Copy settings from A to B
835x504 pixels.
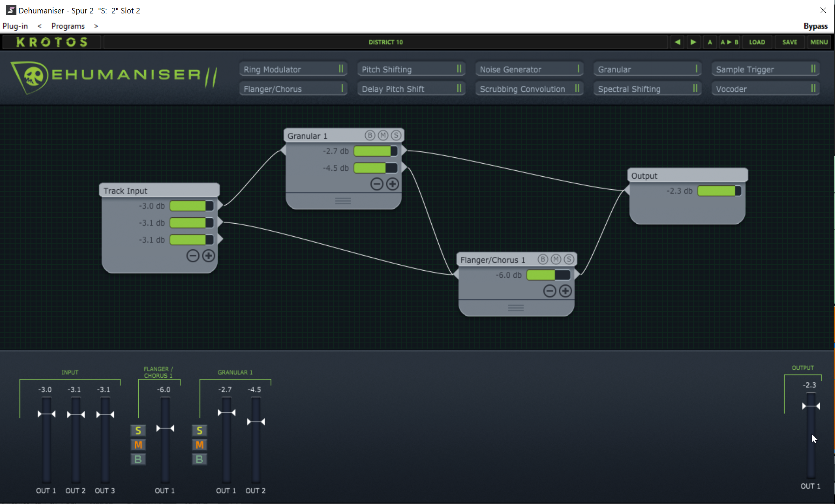click(730, 42)
